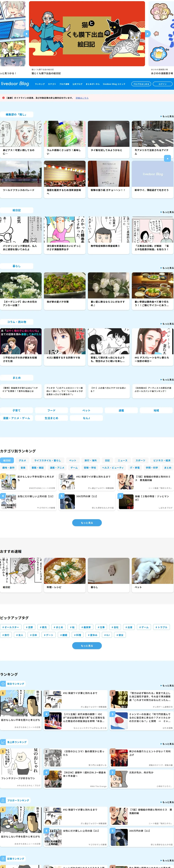Open カテゴリ in the navigation bar
The width and height of the screenshot is (174, 868).
[x=52, y=84]
